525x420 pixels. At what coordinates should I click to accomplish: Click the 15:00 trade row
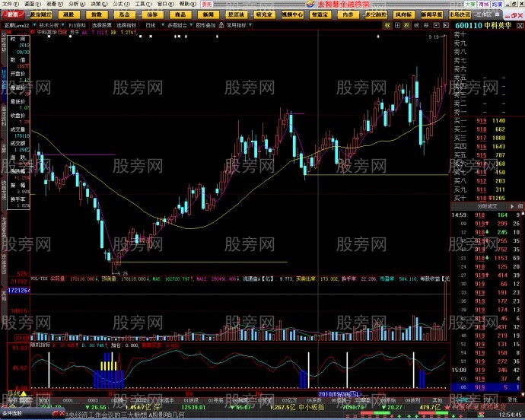pyautogui.click(x=486, y=370)
